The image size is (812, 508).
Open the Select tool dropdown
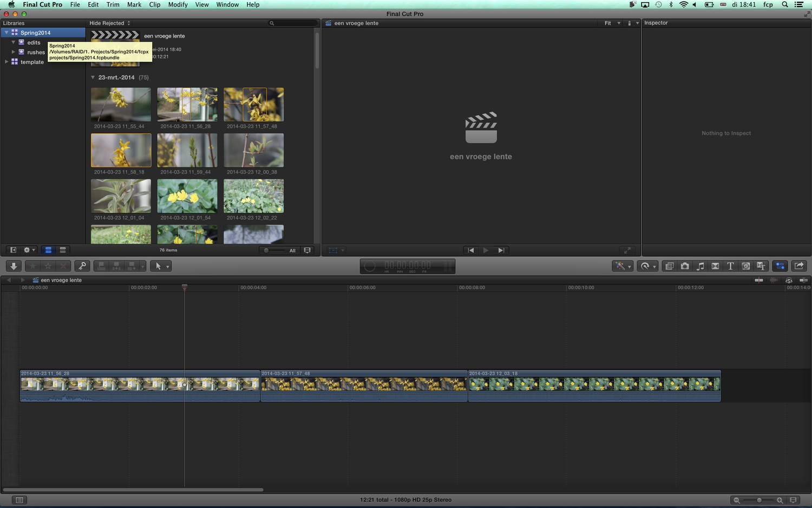(x=160, y=266)
